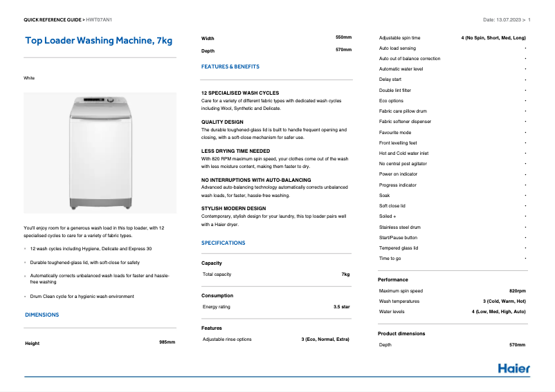Click the Performance section heading
This screenshot has height=392, width=555.
[392, 279]
